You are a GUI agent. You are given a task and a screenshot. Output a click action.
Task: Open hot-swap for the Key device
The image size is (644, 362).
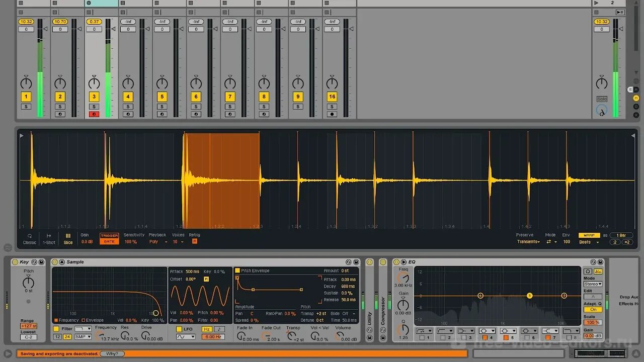[x=34, y=262]
